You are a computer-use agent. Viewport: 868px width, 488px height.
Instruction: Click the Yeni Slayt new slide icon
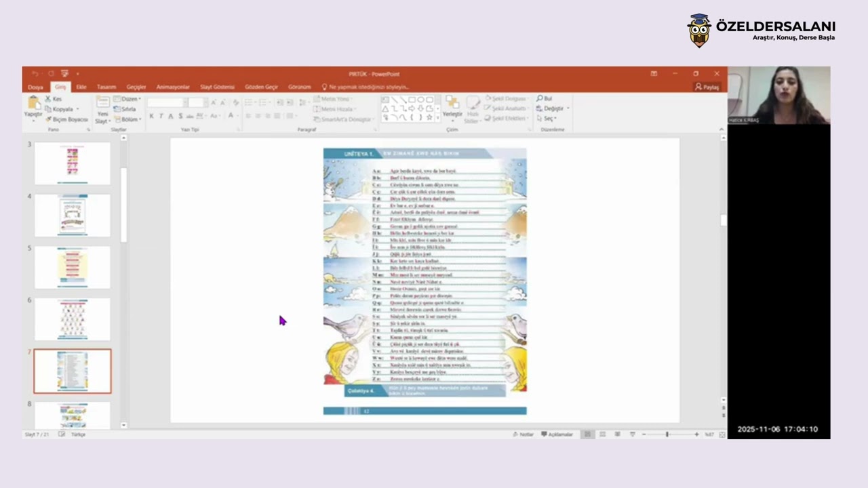point(102,102)
